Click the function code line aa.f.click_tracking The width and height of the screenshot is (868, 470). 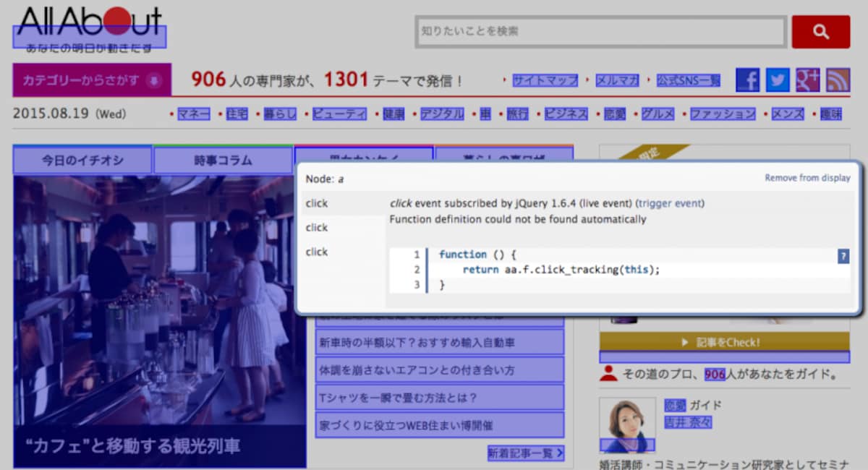tap(561, 270)
